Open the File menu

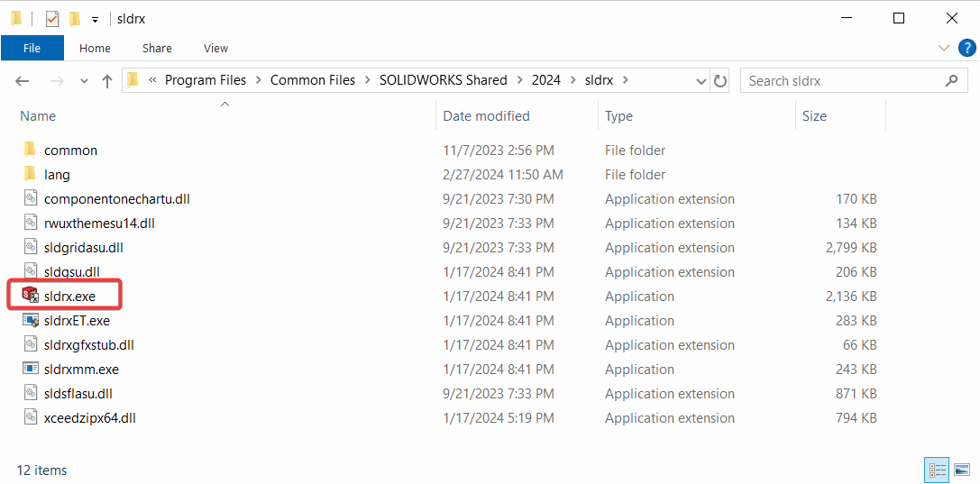[32, 48]
